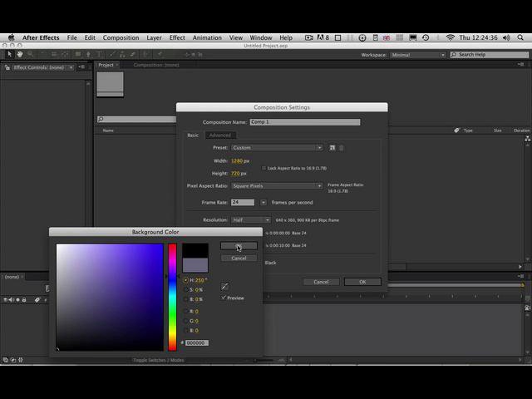Open the Preset dropdown showing Custom
Screen dimensions: 532x399
[277, 148]
